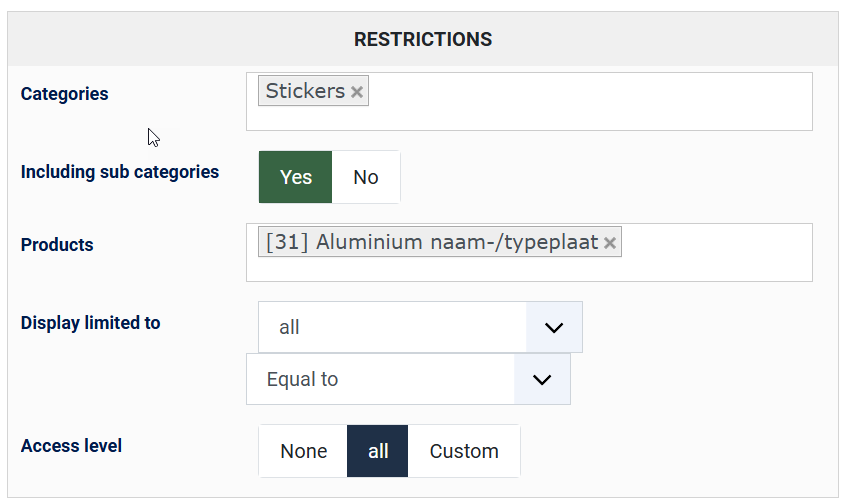Set Access level to None
Screen dimensions: 848x498
pos(303,451)
